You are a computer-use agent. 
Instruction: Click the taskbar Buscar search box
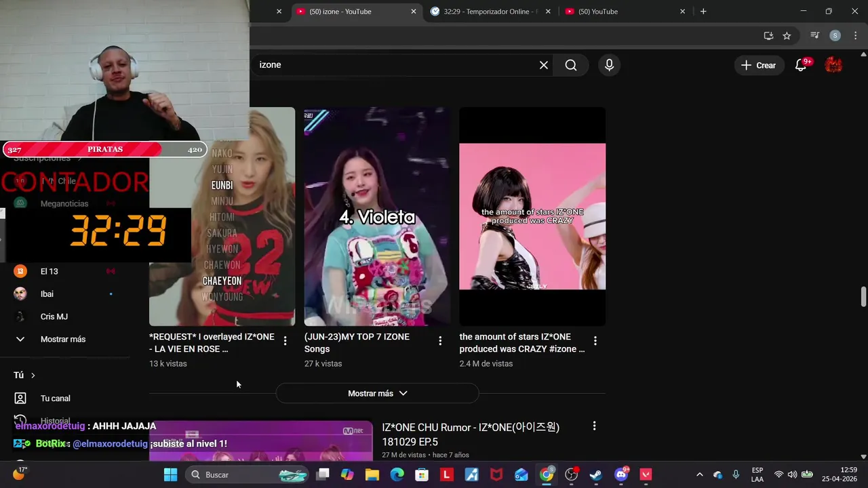[x=248, y=474]
